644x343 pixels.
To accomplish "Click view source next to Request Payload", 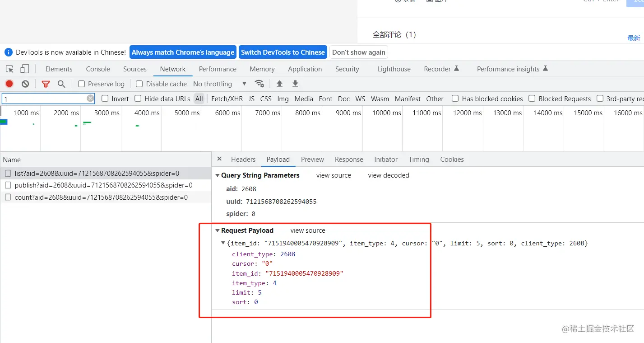I will click(308, 230).
